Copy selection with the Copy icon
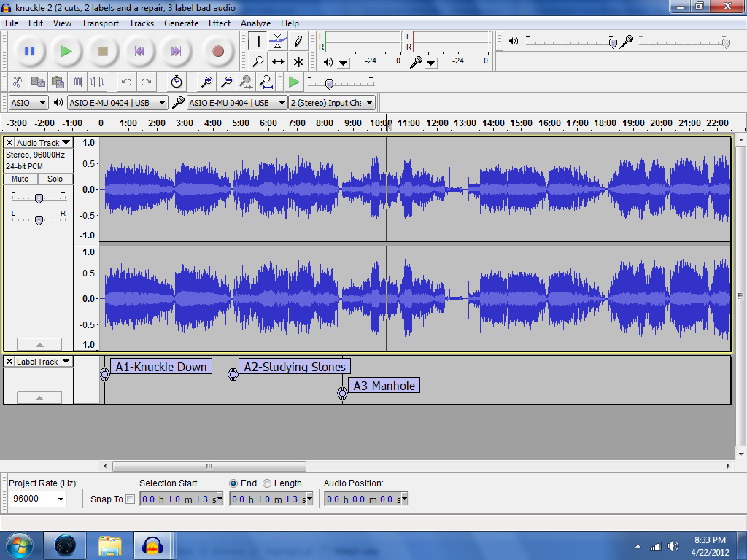This screenshot has height=560, width=747. point(38,82)
